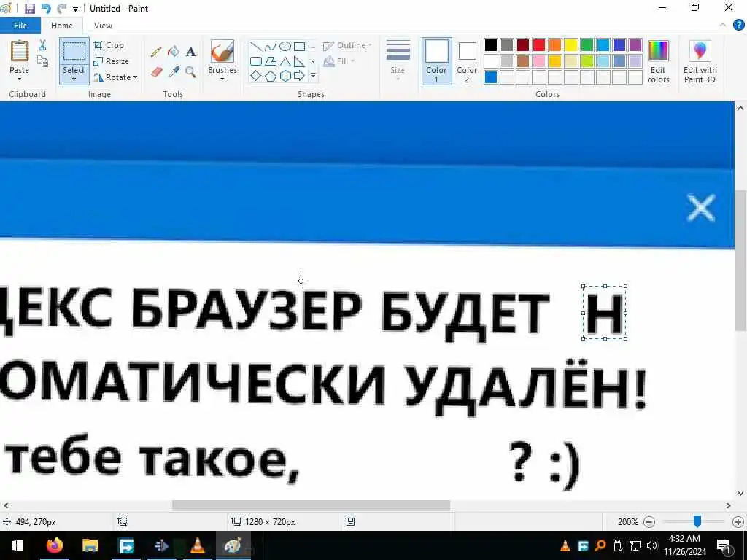Open the Brushes tool
This screenshot has height=560, width=747.
tap(222, 52)
